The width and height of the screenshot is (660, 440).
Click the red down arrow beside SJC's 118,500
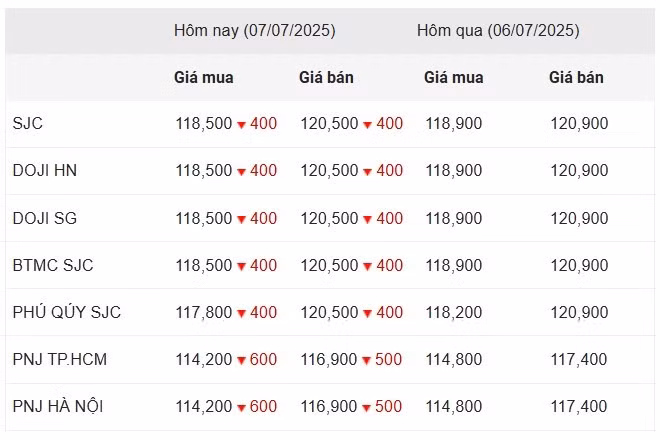(x=241, y=125)
